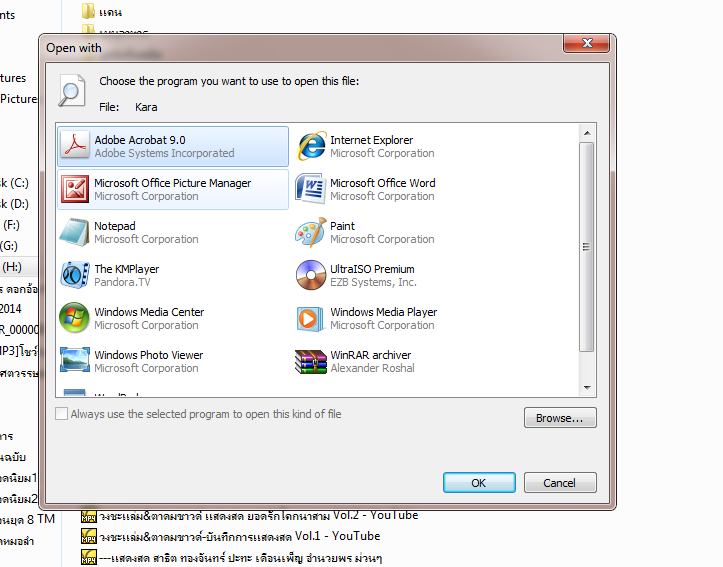Click the "Windows Media Center" name text
This screenshot has height=567, width=723.
pos(149,312)
